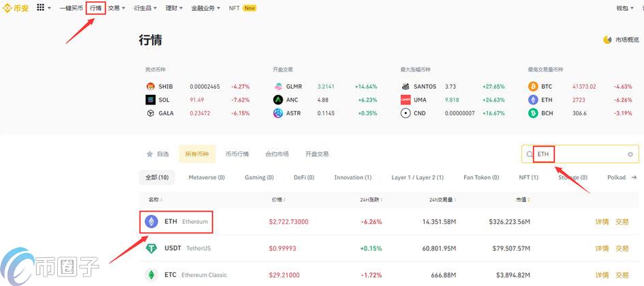644x286 pixels.
Task: Open the apps grid menu icon
Action: (x=40, y=8)
